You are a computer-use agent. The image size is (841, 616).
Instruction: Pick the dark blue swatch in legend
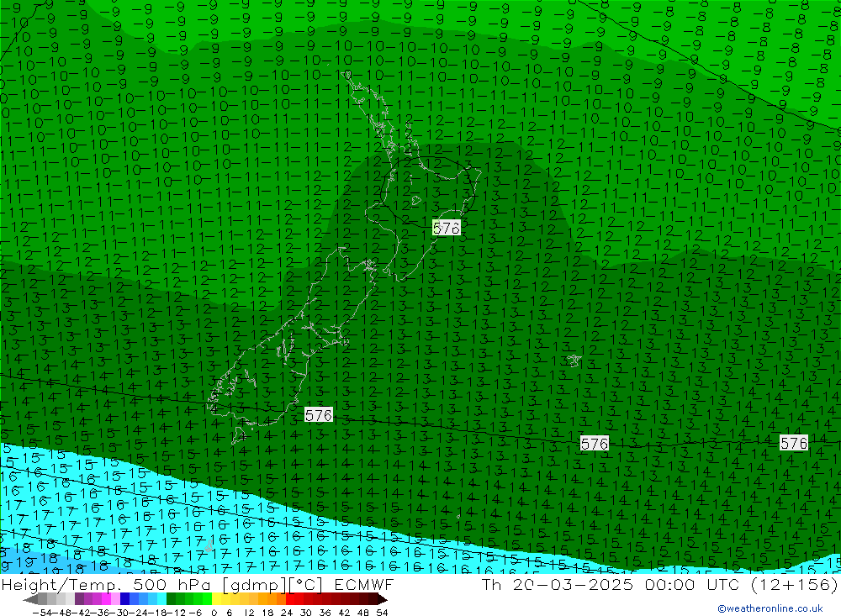point(124,599)
